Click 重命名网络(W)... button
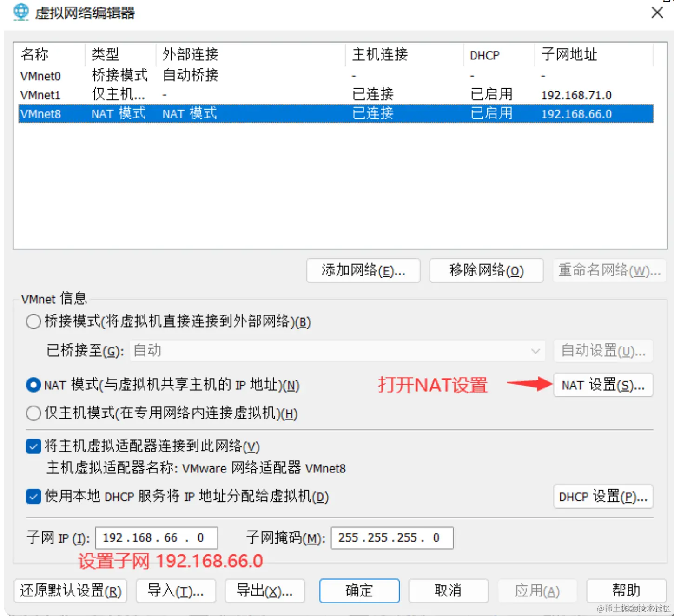 point(609,270)
